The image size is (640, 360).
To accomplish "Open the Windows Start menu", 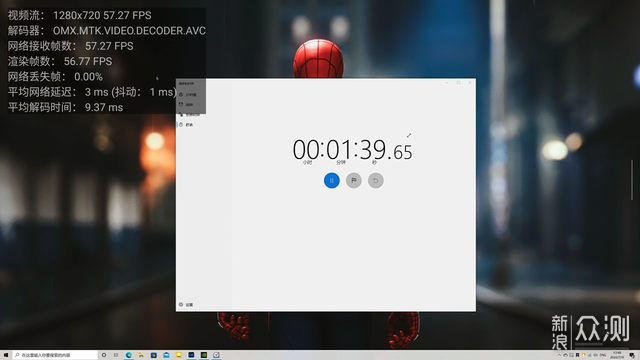I will (x=6, y=355).
